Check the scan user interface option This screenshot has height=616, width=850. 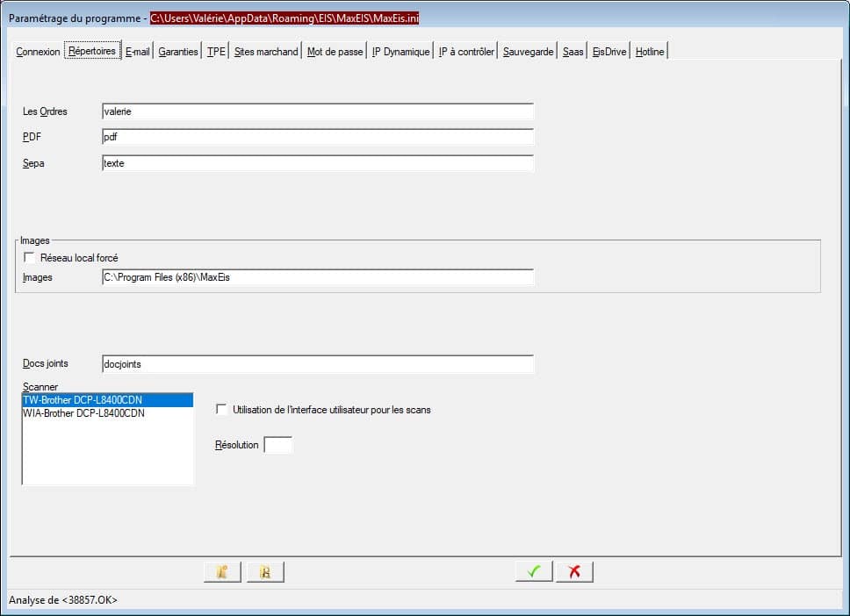(x=222, y=410)
